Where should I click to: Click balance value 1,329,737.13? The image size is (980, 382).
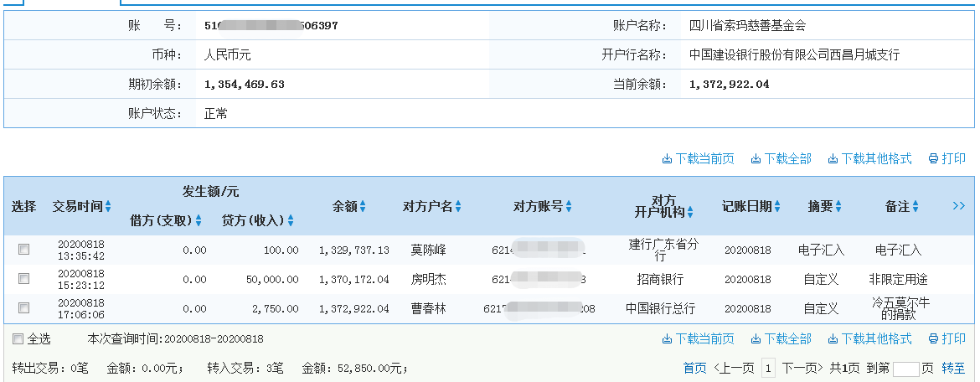point(353,250)
